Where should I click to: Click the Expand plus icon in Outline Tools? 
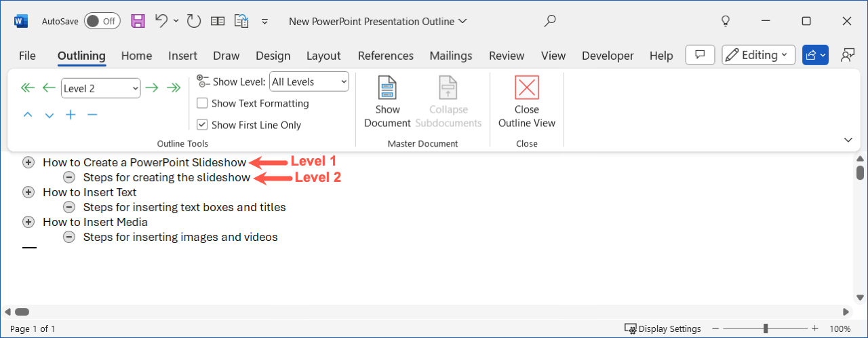point(71,115)
